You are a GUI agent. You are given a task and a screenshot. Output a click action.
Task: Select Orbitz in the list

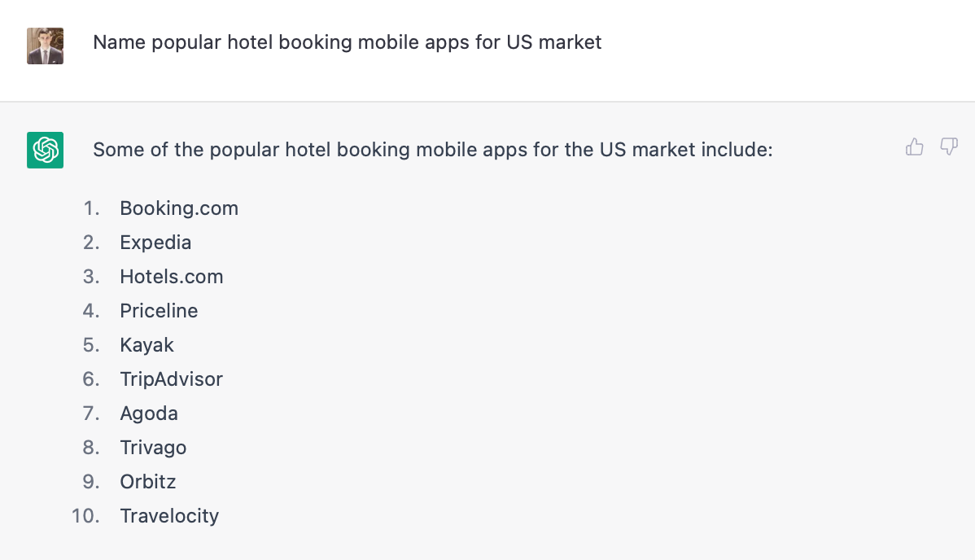click(148, 482)
